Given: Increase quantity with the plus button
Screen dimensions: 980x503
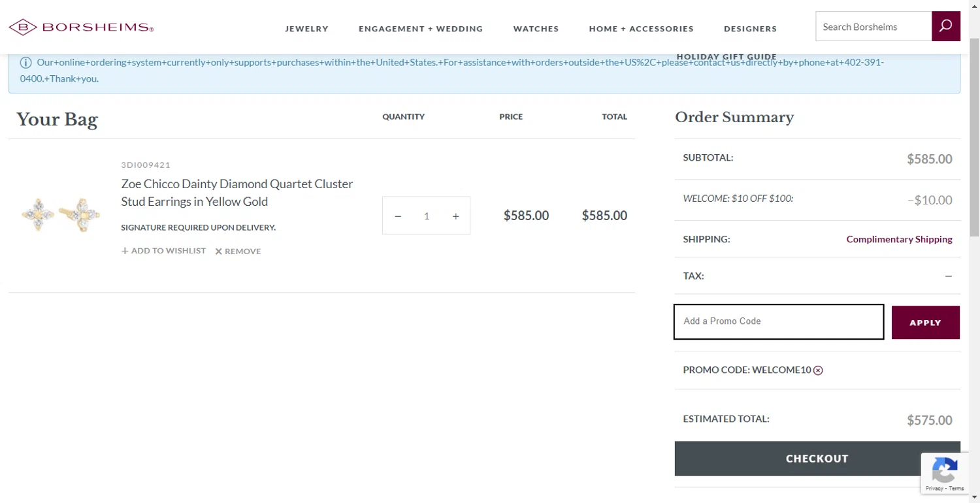Looking at the screenshot, I should click(456, 216).
